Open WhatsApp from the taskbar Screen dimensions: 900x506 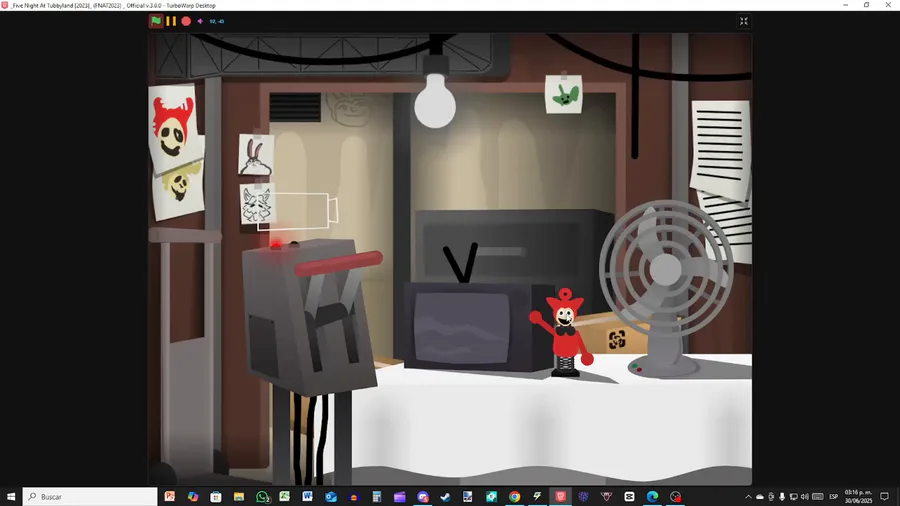[262, 496]
